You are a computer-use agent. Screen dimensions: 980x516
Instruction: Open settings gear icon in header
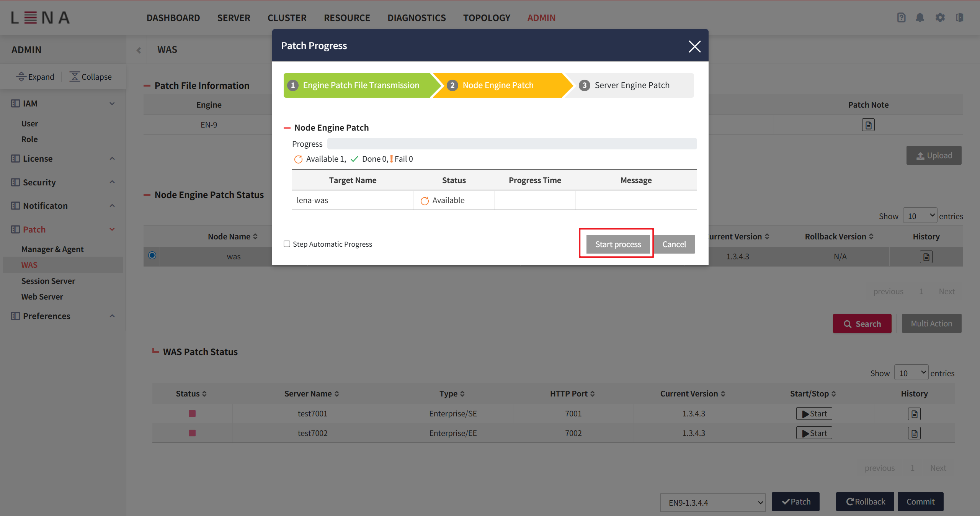tap(940, 18)
